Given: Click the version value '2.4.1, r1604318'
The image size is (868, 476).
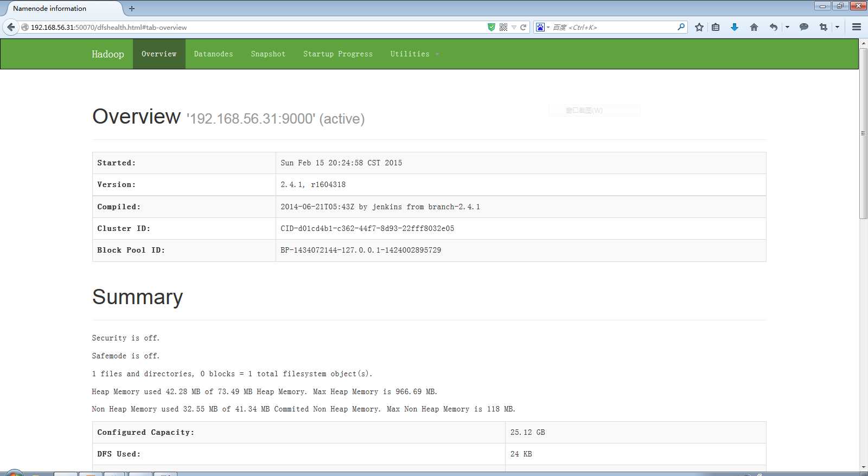Looking at the screenshot, I should point(313,184).
